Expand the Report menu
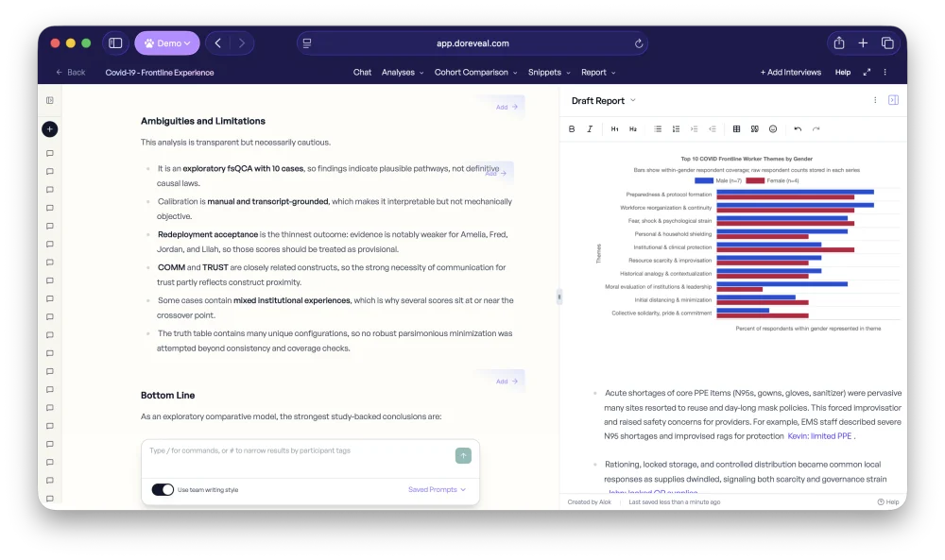The image size is (945, 560). (598, 73)
